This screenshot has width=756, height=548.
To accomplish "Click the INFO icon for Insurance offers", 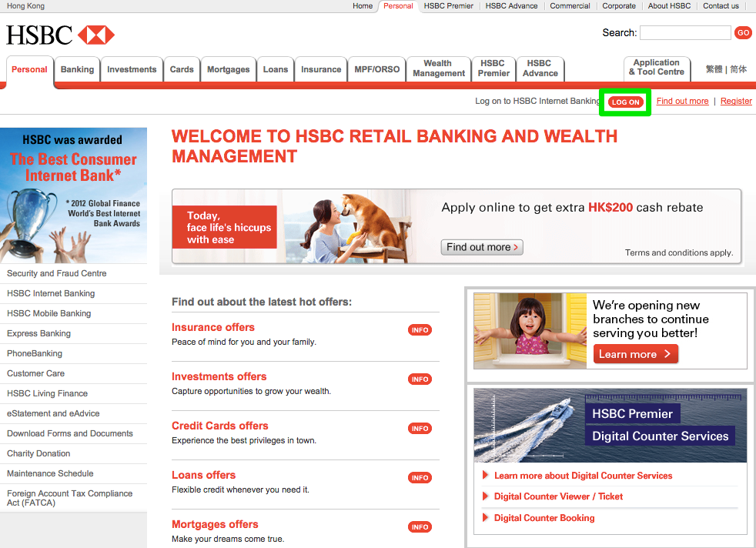I will tap(420, 330).
